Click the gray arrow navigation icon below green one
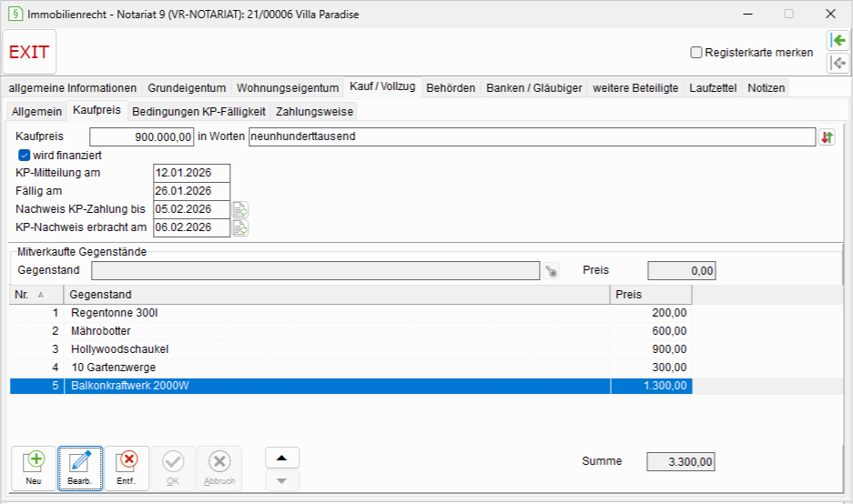853x504 pixels. tap(838, 63)
